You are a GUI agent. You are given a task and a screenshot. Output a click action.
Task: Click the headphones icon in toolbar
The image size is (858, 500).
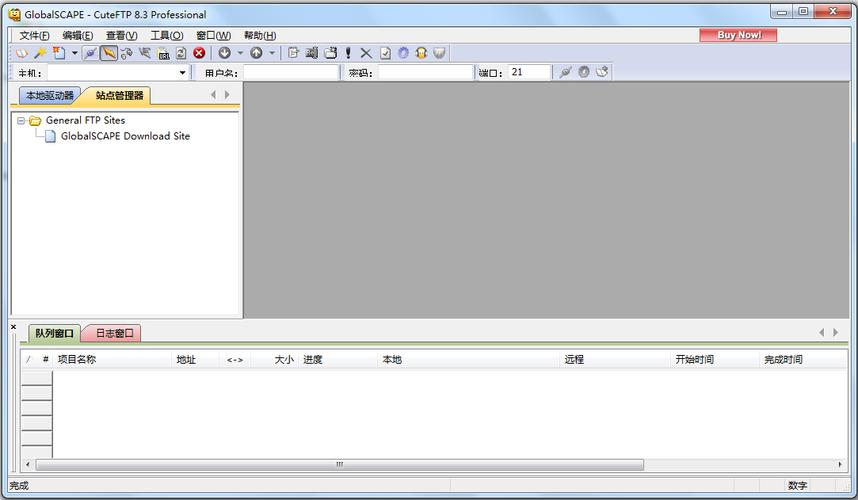tap(421, 53)
